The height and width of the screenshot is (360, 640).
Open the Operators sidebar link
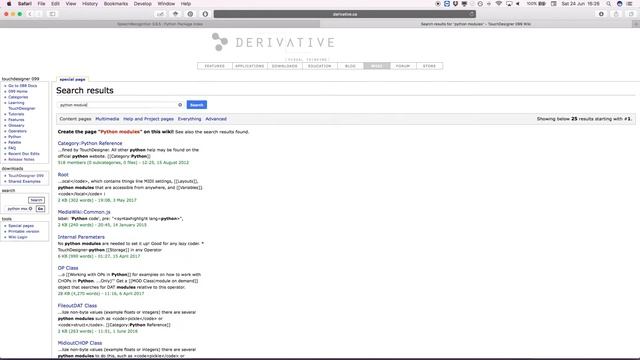pos(17,131)
